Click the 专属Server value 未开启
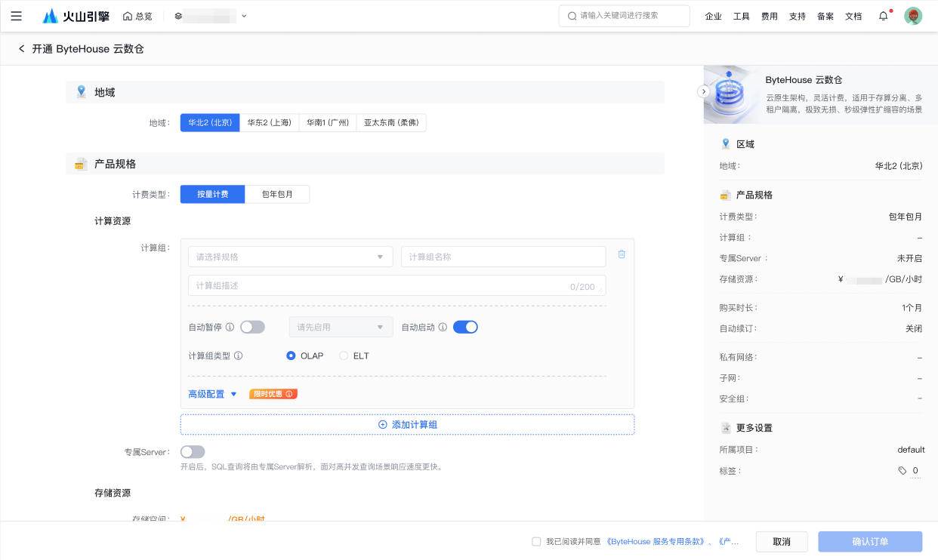This screenshot has height=560, width=938. click(909, 258)
